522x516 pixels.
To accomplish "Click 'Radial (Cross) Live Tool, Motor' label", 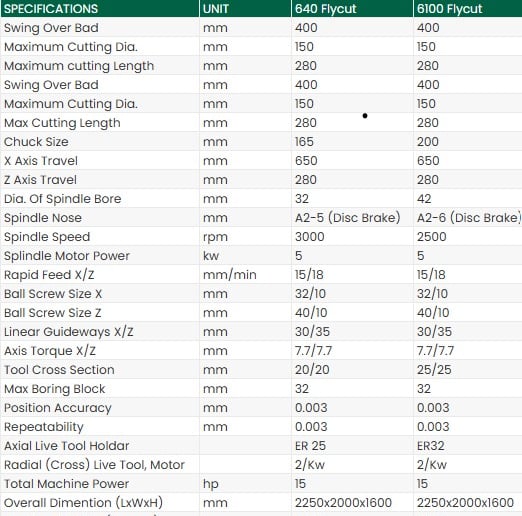I will click(x=94, y=465).
